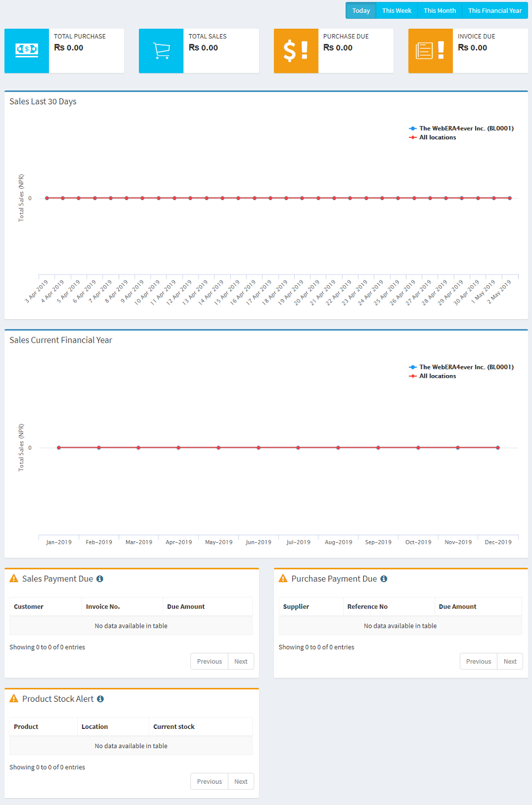This screenshot has height=805, width=532.
Task: Click the Total Sales shopping cart icon
Action: pyautogui.click(x=161, y=51)
